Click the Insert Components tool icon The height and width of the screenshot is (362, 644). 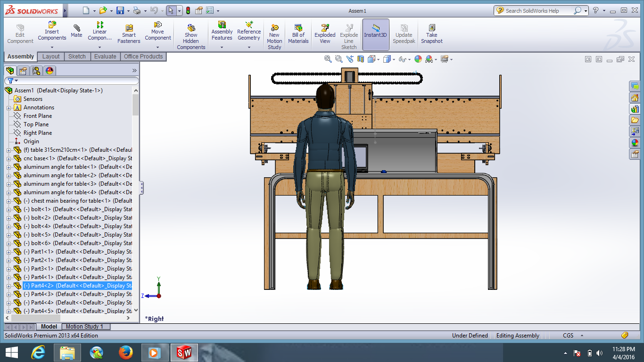[52, 24]
